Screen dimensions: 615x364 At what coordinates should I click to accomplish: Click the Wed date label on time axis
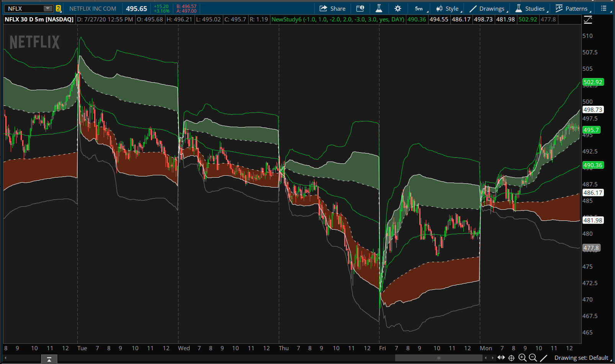184,348
